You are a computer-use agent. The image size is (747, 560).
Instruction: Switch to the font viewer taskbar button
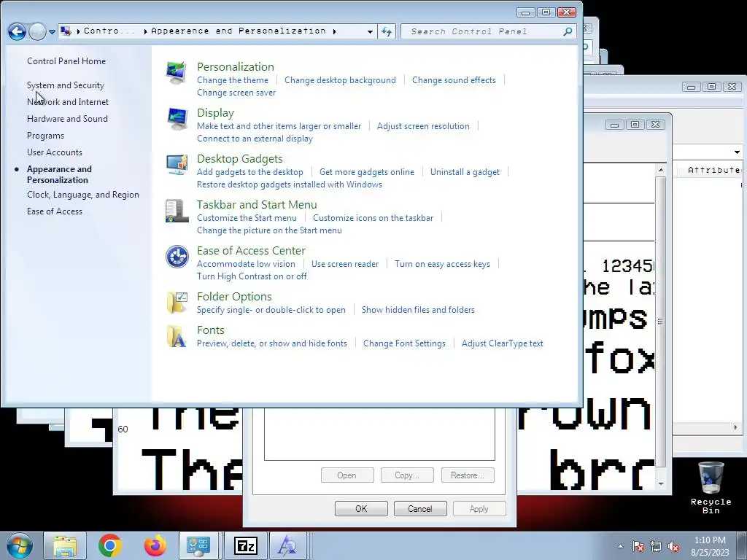point(288,545)
